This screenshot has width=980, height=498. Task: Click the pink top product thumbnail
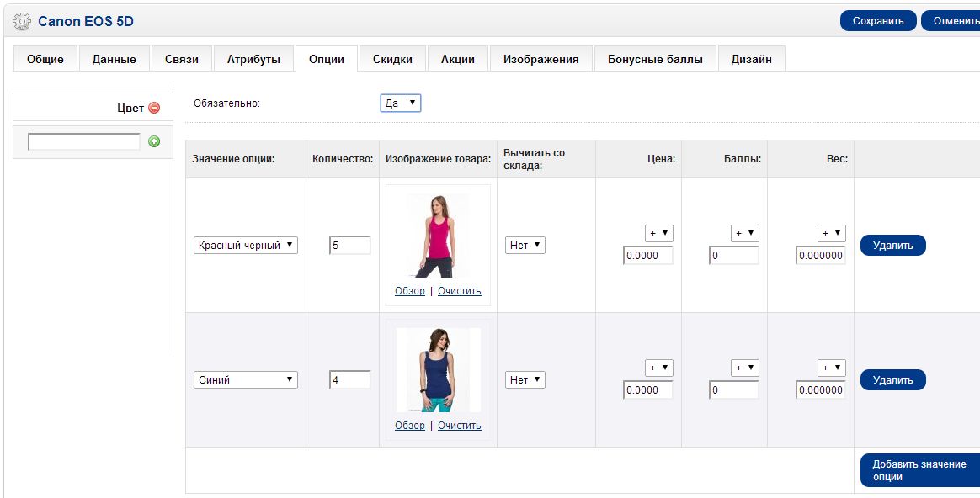coord(437,236)
